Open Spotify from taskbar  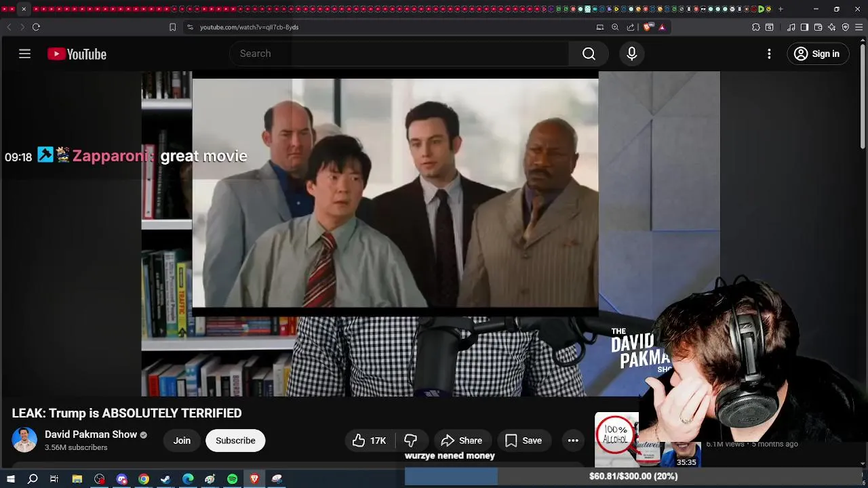pos(232,479)
